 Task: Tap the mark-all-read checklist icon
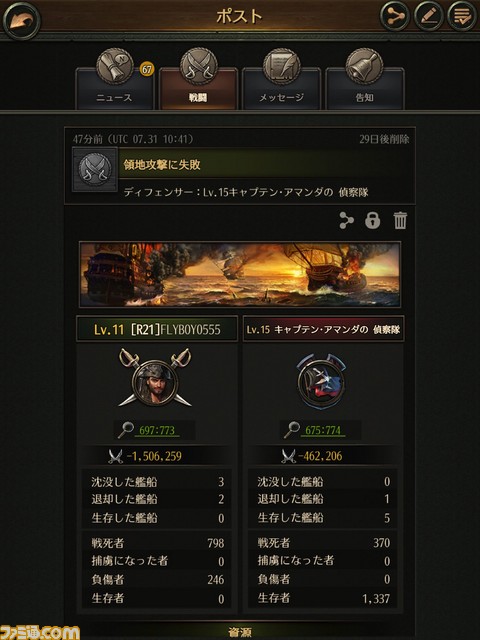[x=462, y=16]
